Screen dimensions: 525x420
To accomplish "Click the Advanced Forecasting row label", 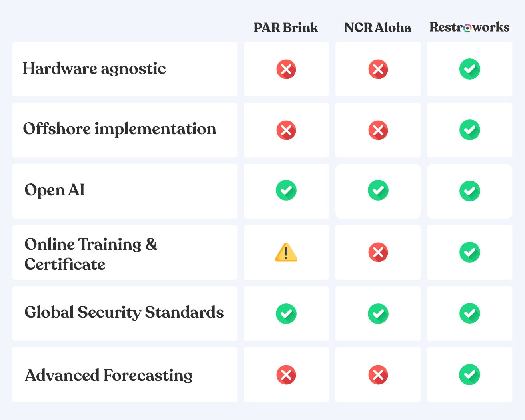I will [109, 375].
